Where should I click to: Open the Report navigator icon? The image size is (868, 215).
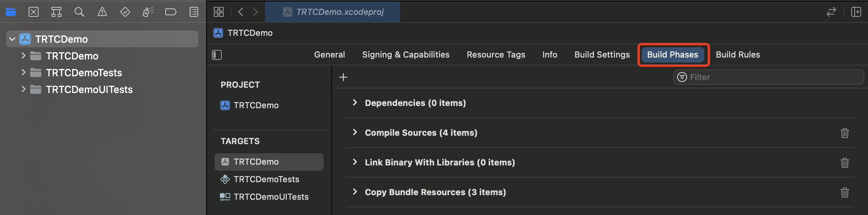tap(194, 12)
